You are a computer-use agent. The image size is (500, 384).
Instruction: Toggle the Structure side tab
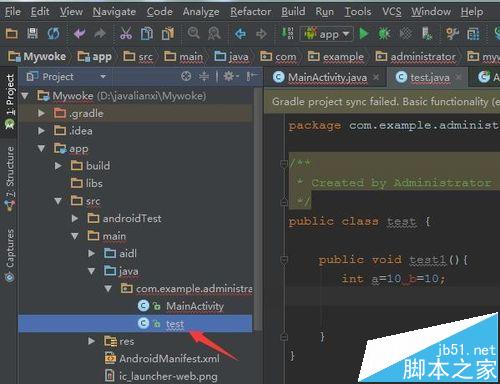(x=10, y=178)
